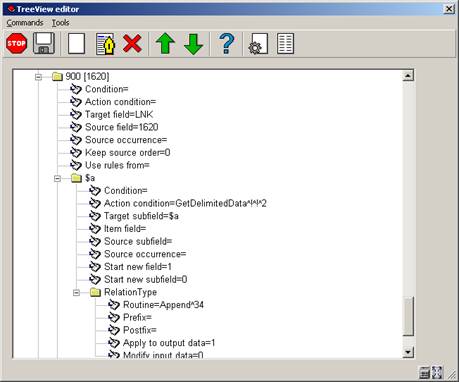Click the document with yellow arrow icon

105,44
